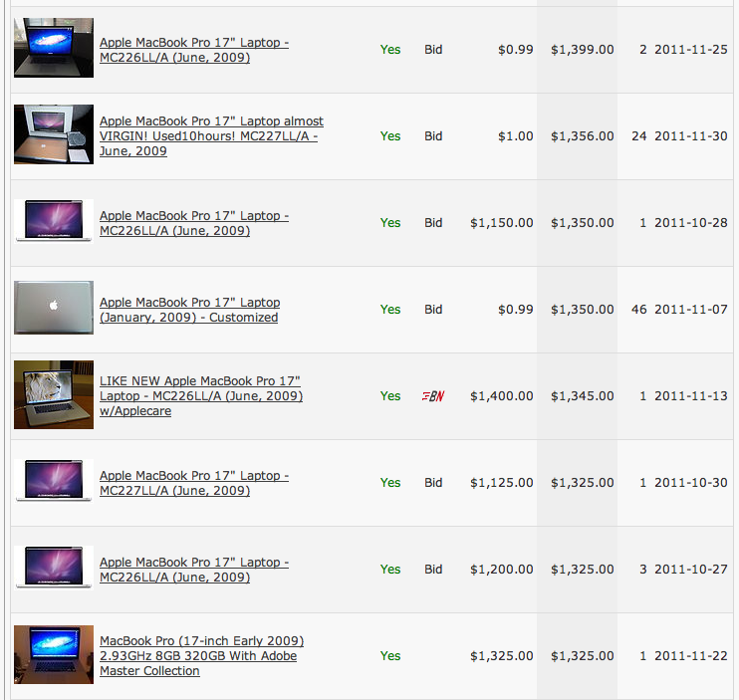The height and width of the screenshot is (700, 739).
Task: Click the green Yes in the 46-bid row
Action: (x=390, y=310)
